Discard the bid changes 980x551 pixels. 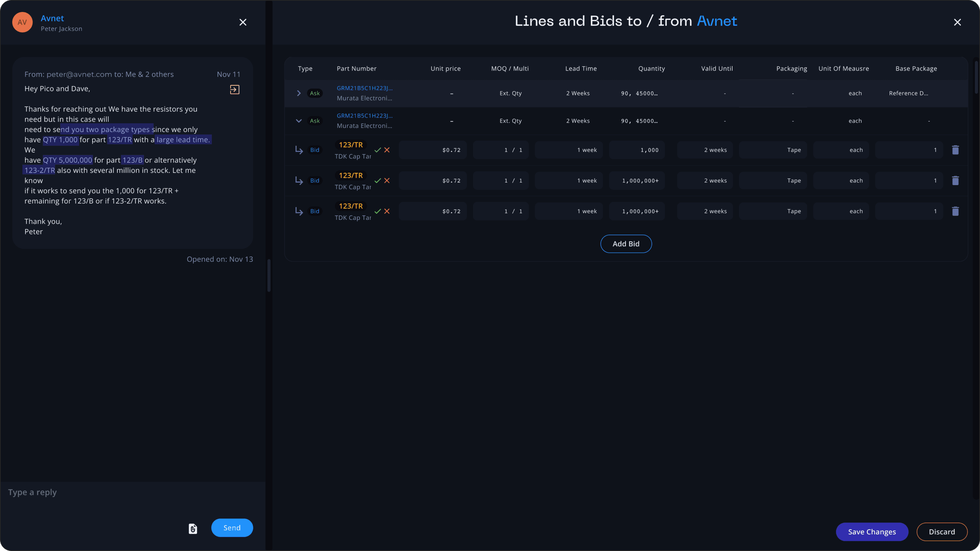(x=942, y=532)
